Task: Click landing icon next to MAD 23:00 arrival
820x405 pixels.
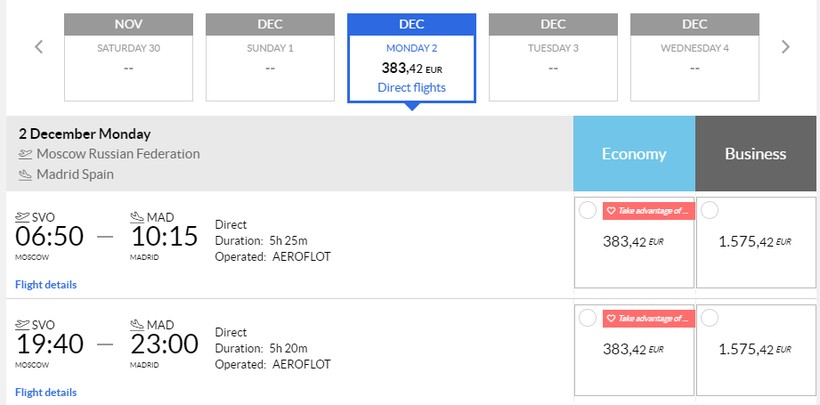Action: coord(137,325)
